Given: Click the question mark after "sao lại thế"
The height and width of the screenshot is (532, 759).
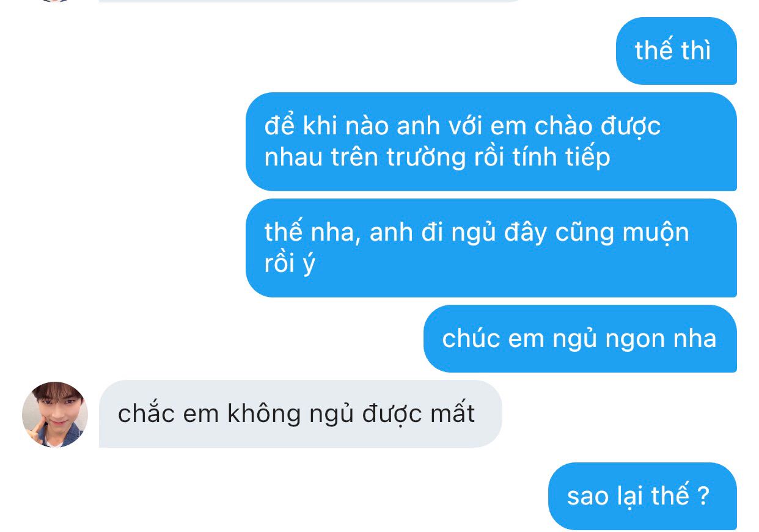Looking at the screenshot, I should click(x=703, y=495).
